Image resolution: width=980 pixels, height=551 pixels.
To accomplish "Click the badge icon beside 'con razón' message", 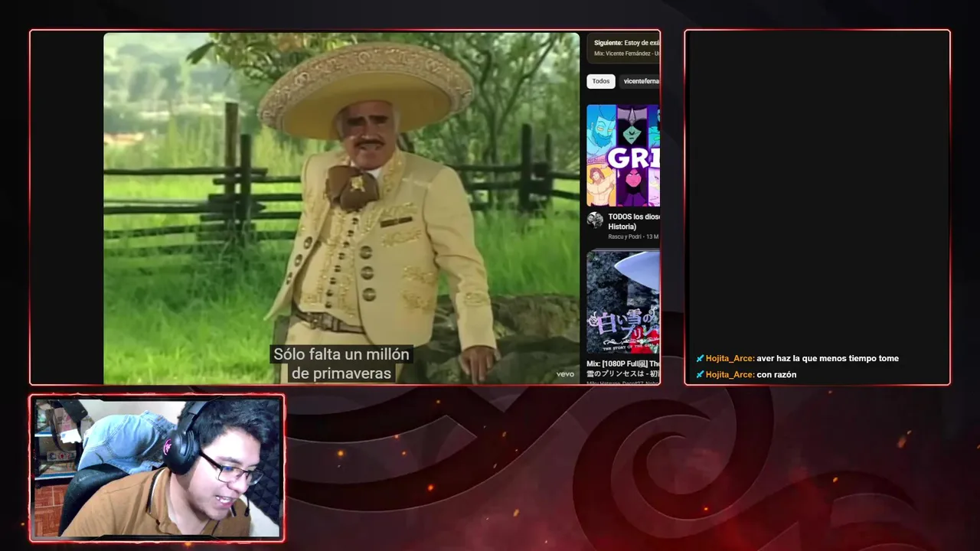I will coord(700,374).
